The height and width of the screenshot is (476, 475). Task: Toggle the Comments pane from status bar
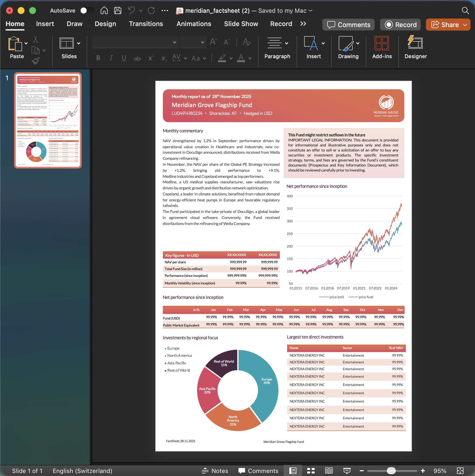[x=258, y=470]
